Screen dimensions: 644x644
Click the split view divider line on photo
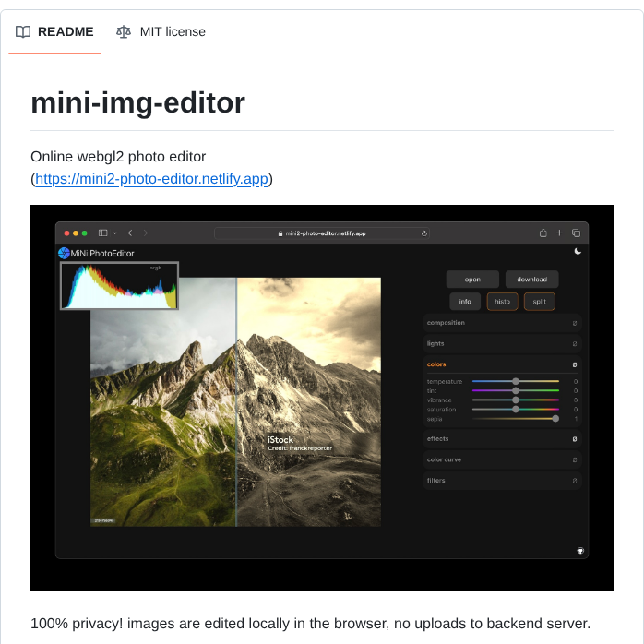click(x=236, y=402)
